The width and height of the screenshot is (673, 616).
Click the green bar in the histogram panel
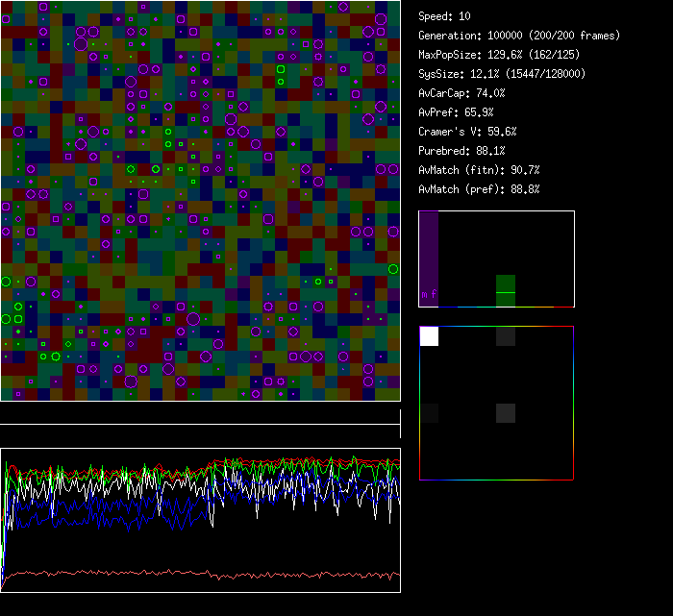[506, 290]
